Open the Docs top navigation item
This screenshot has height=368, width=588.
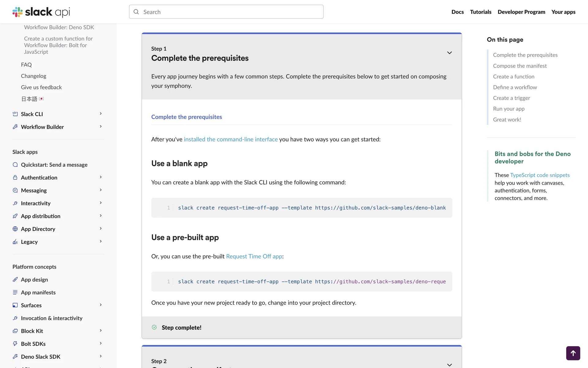coord(457,12)
